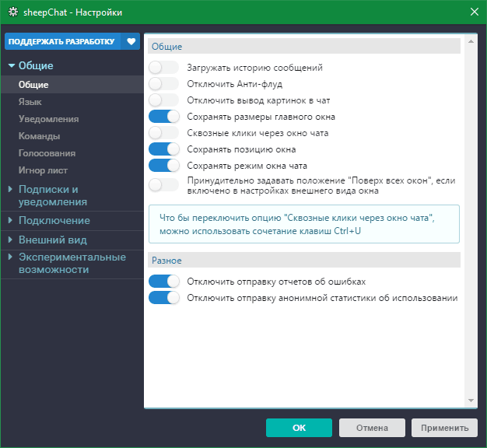Image resolution: width=487 pixels, height=448 pixels.
Task: Open the Уведомления settings page
Action: coord(48,119)
